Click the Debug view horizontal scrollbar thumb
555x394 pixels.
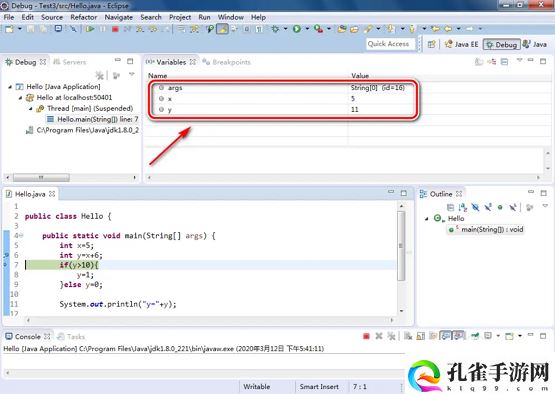click(x=41, y=177)
